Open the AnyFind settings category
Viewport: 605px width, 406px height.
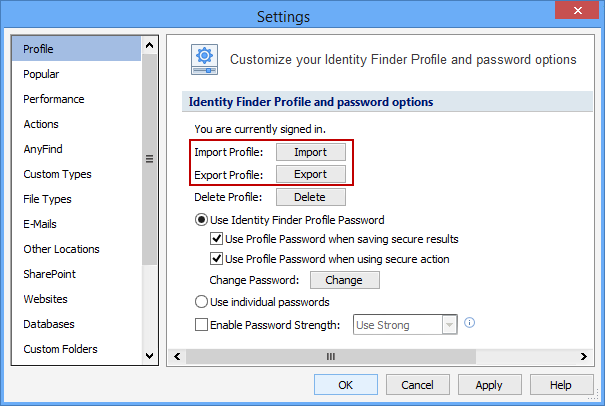43,149
